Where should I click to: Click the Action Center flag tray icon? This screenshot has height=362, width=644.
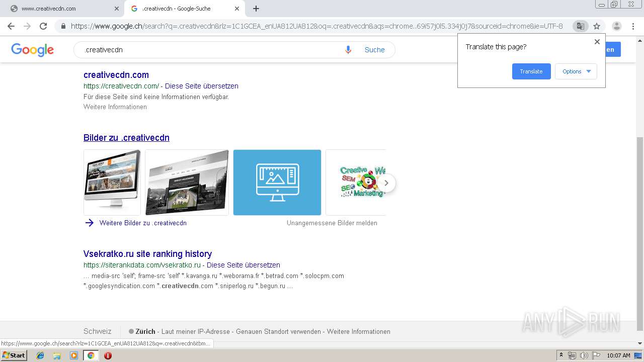point(596,355)
